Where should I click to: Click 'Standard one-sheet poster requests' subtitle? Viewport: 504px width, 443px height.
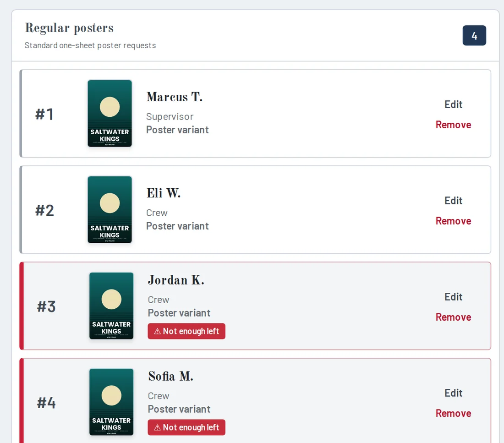coord(90,45)
